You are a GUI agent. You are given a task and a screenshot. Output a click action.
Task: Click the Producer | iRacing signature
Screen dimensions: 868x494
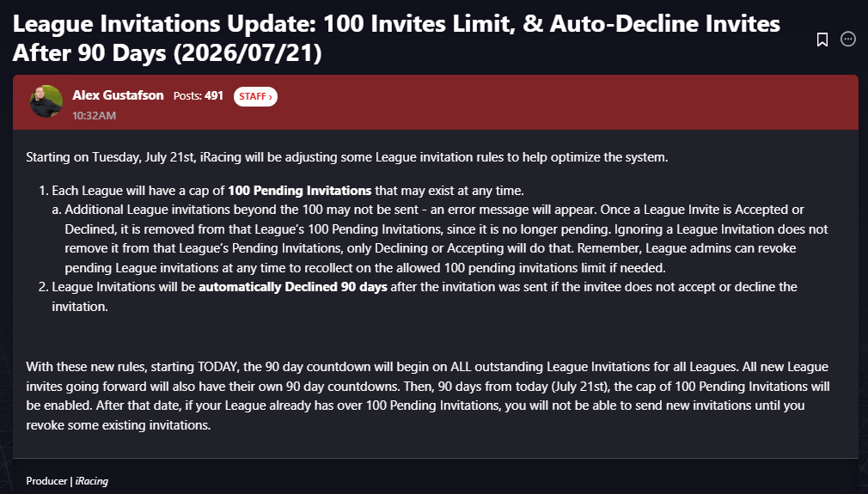(x=67, y=481)
